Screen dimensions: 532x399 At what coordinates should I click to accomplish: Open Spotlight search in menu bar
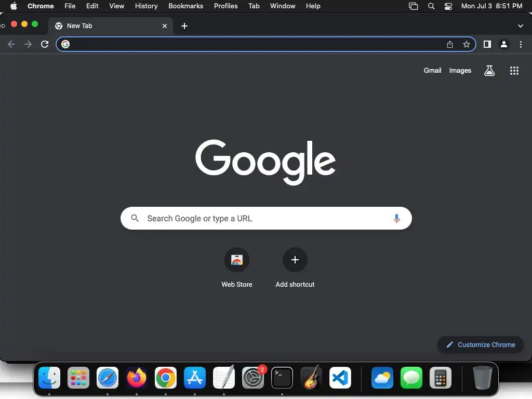(431, 6)
